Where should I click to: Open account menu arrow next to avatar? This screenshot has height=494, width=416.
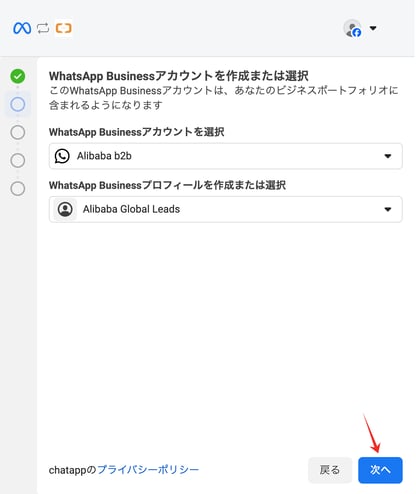[373, 28]
